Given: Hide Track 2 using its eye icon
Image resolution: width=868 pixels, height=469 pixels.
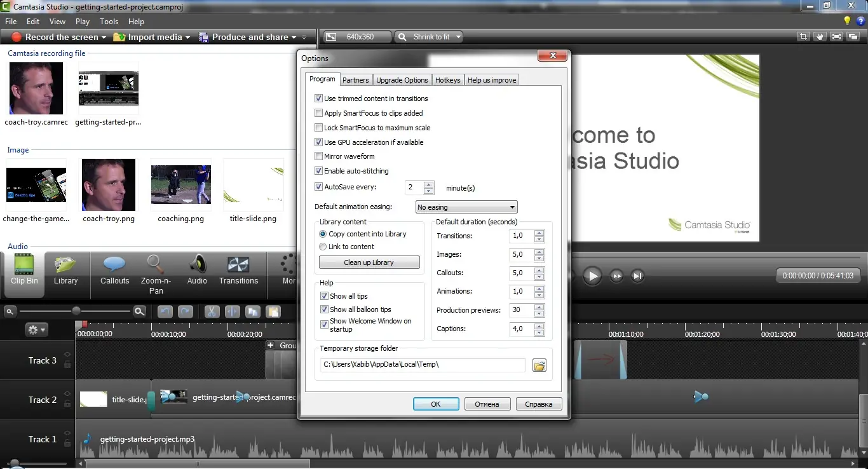Looking at the screenshot, I should tap(67, 395).
